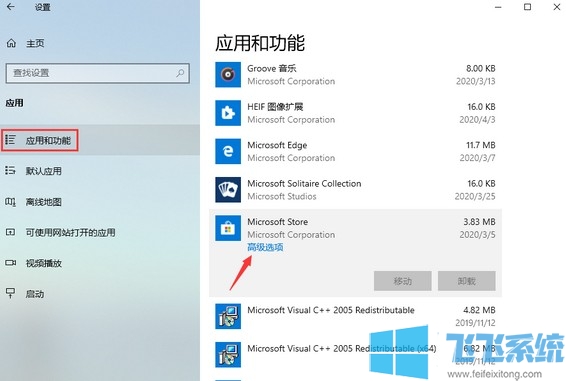Click the 2020/3/25 install date
This screenshot has width=566, height=381.
[x=475, y=196]
